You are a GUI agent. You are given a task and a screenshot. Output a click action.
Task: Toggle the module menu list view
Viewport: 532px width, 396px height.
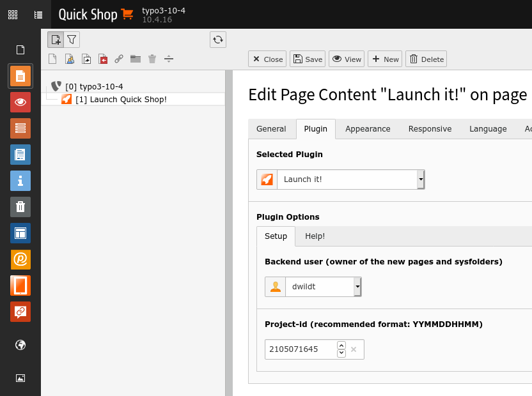tap(38, 15)
